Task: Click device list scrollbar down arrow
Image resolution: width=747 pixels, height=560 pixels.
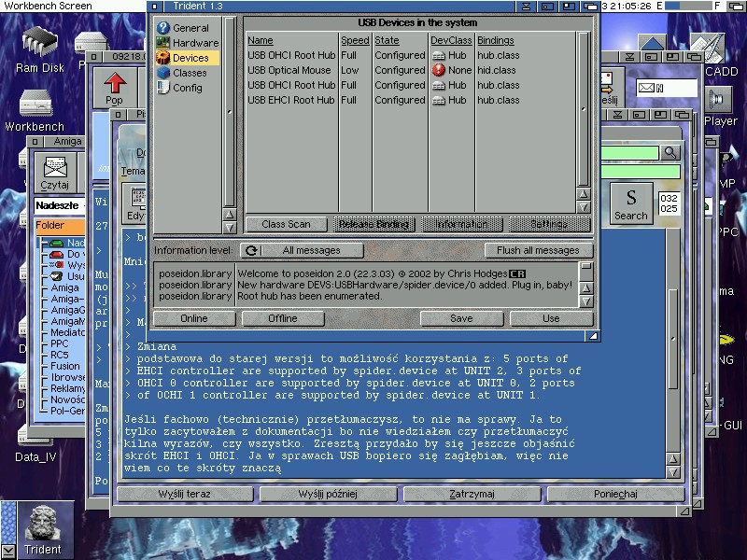Action: [x=584, y=207]
